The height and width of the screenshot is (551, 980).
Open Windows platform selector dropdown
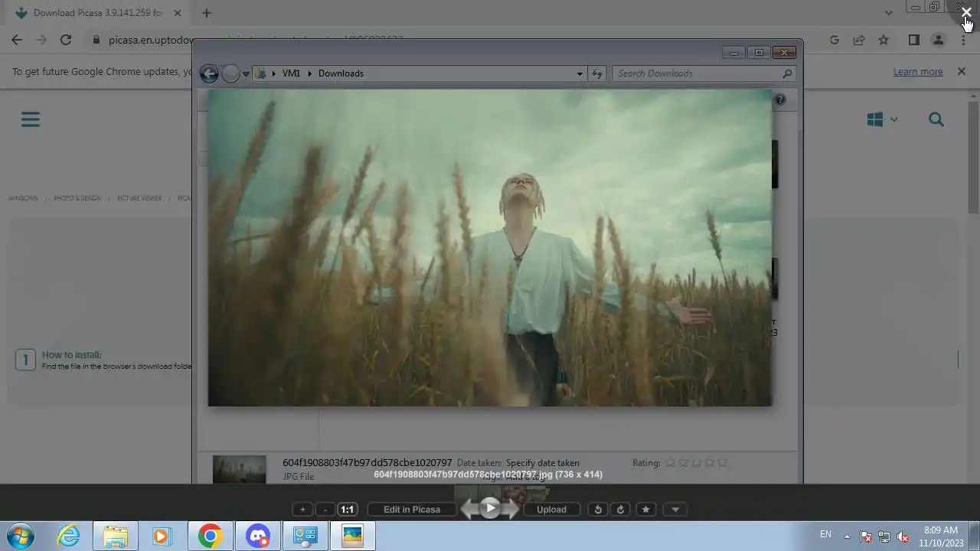pyautogui.click(x=883, y=119)
